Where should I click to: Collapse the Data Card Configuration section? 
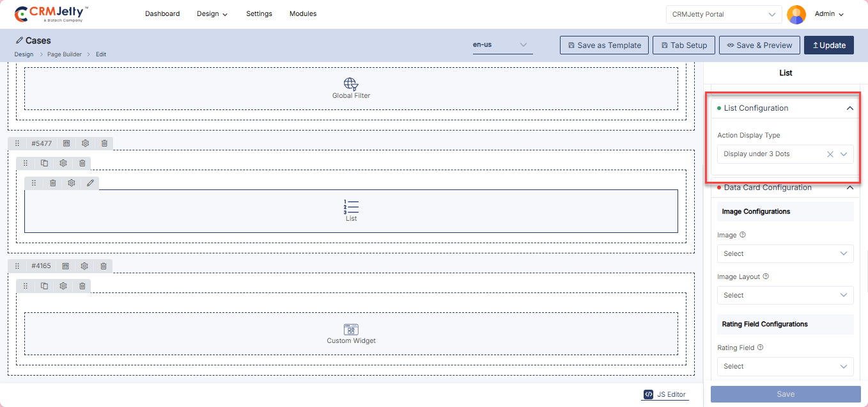coord(849,188)
